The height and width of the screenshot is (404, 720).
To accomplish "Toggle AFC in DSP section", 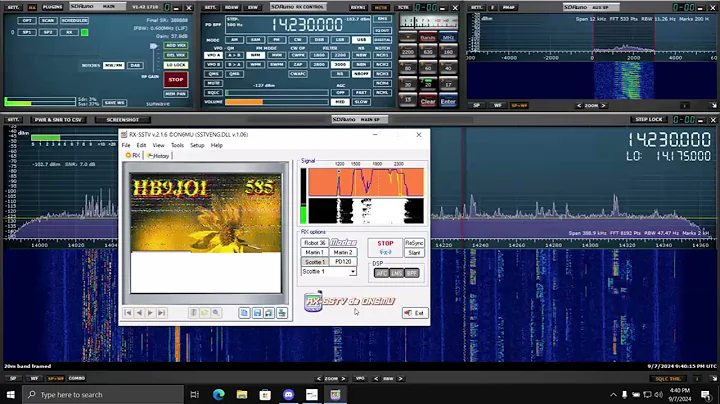I will 382,273.
